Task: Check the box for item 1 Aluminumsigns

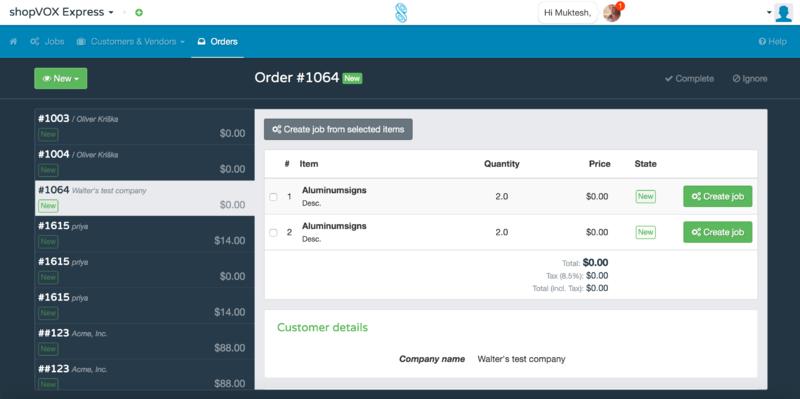Action: pos(273,196)
